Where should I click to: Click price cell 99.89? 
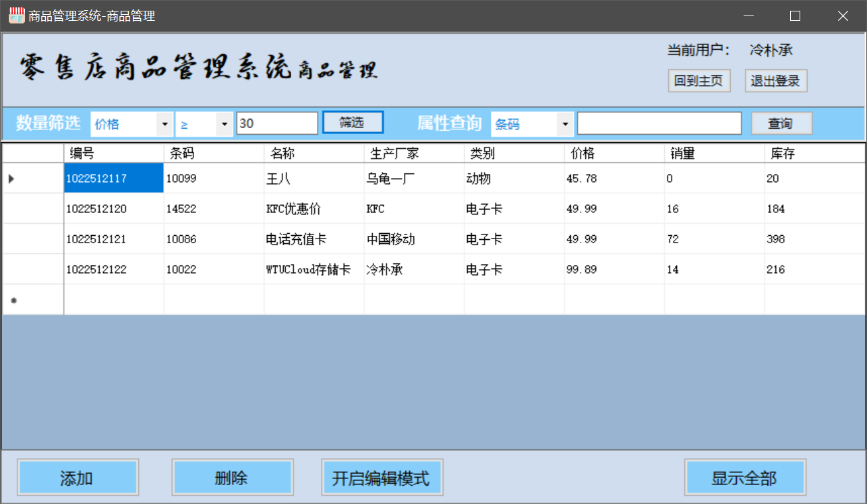coord(615,270)
